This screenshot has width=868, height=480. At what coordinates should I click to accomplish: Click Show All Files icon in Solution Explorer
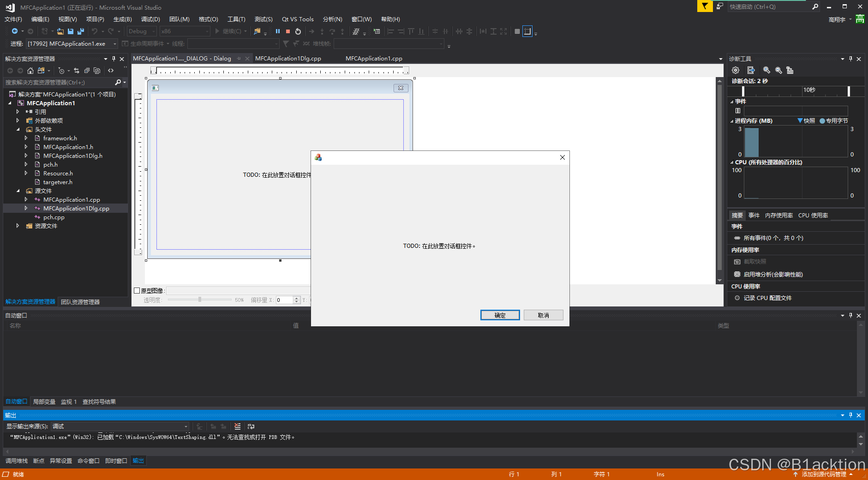[x=97, y=71]
